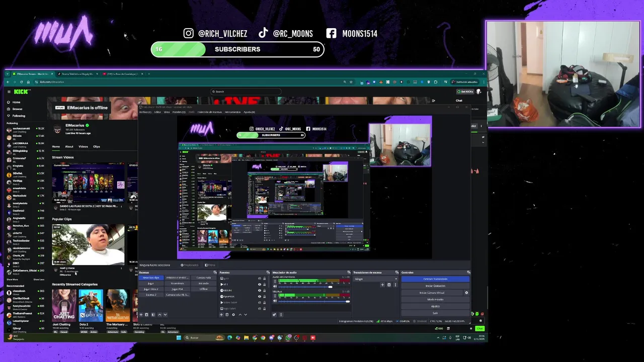
Task: Add a new scene in OBS Escenas
Action: pos(141,315)
